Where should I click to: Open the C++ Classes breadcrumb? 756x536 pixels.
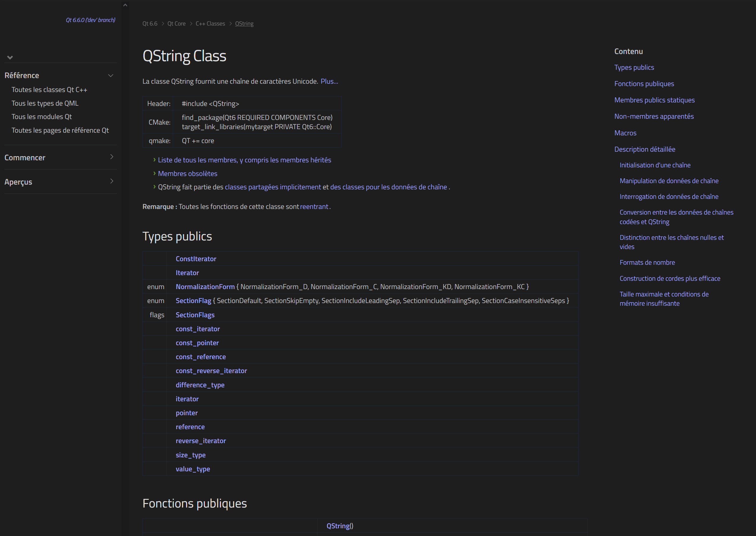tap(210, 24)
